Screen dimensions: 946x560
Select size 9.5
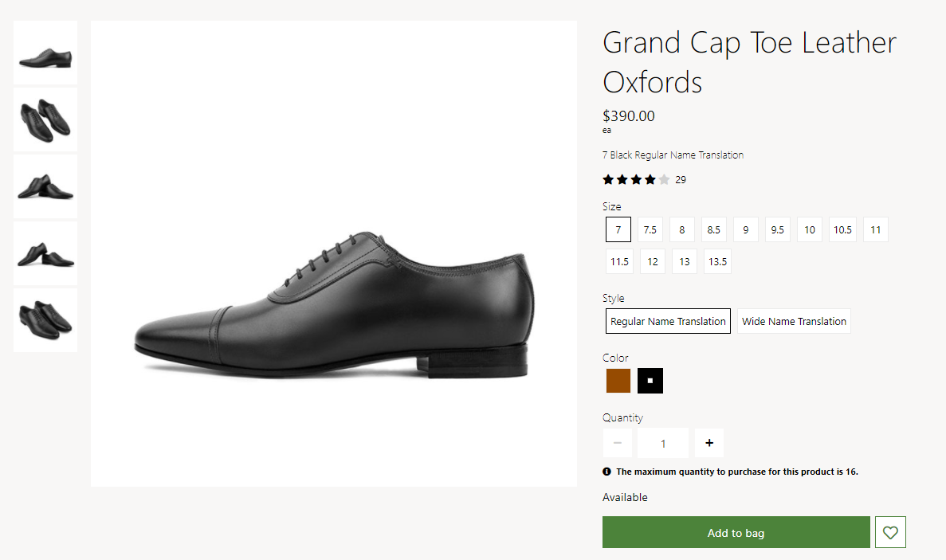[777, 229]
